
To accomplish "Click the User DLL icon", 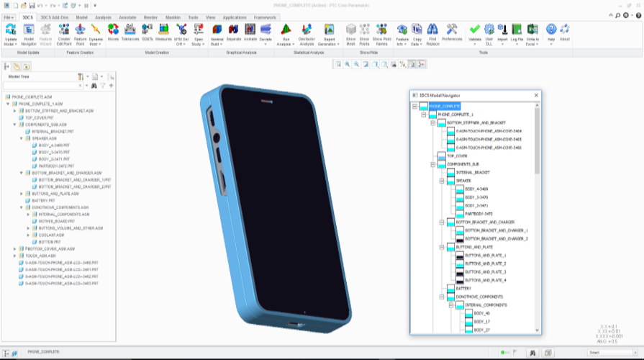I will coord(489,30).
